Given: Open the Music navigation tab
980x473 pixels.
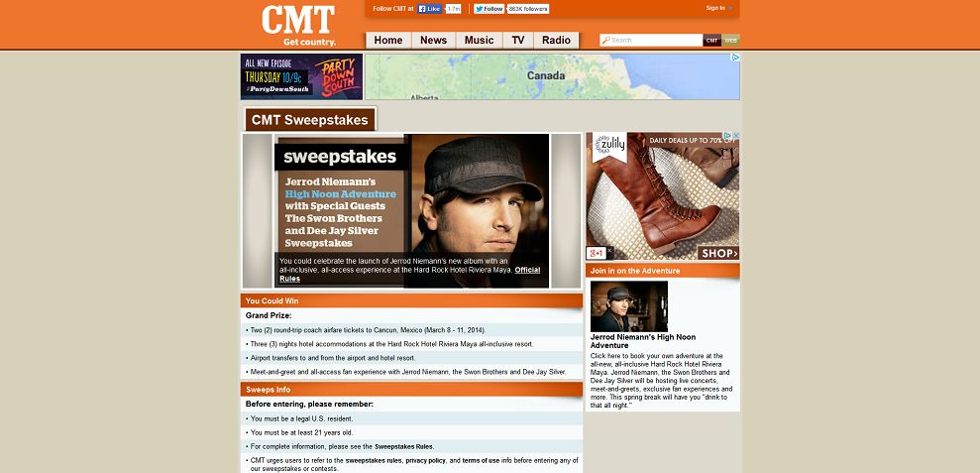Looking at the screenshot, I should (x=480, y=40).
